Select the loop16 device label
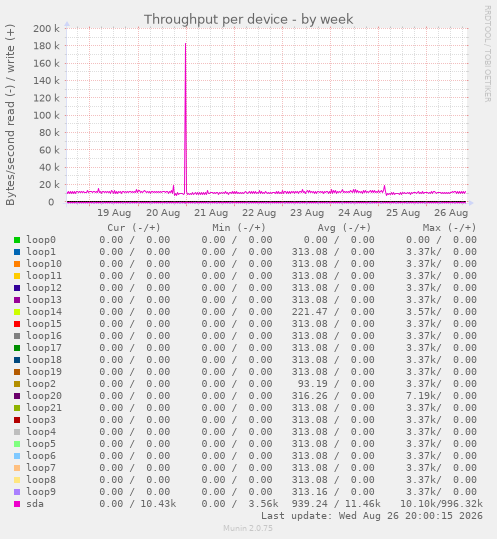497x539 pixels. point(44,336)
